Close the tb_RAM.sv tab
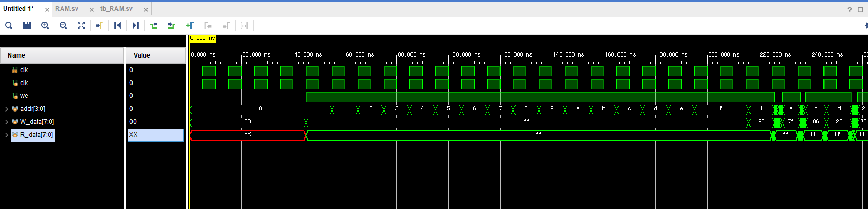 click(x=146, y=10)
